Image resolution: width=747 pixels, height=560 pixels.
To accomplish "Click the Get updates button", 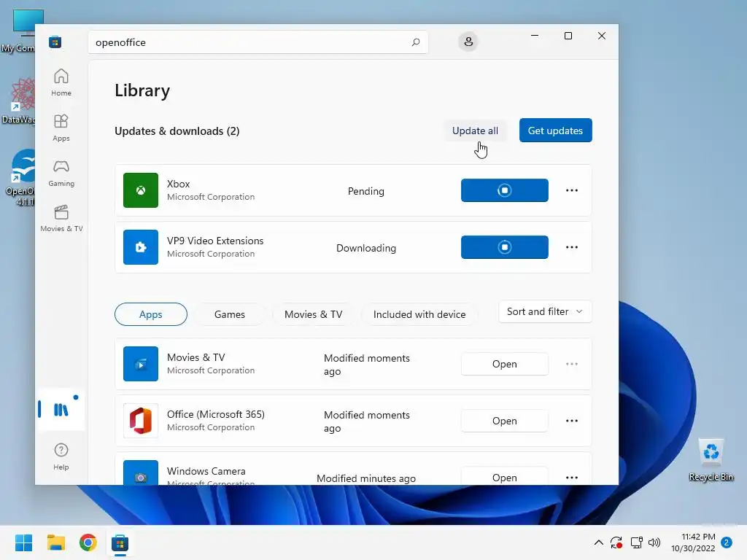I will [555, 130].
